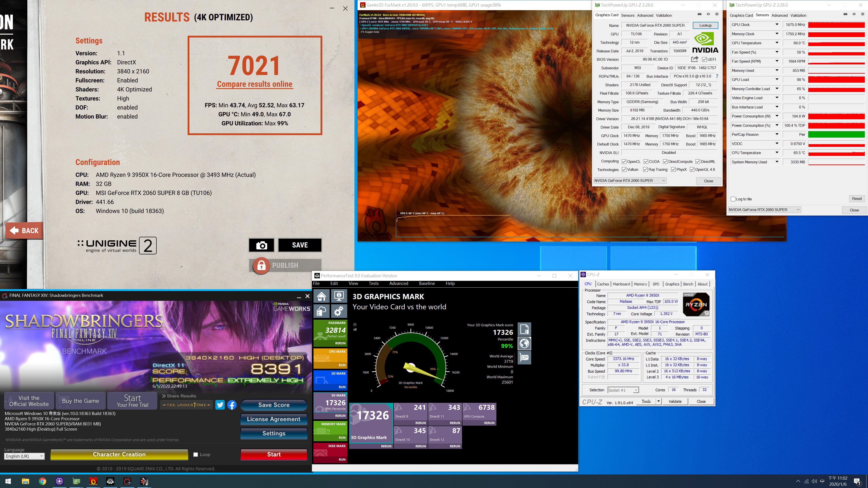Click the PerformanceTest home icon
868x488 pixels.
coord(321,296)
